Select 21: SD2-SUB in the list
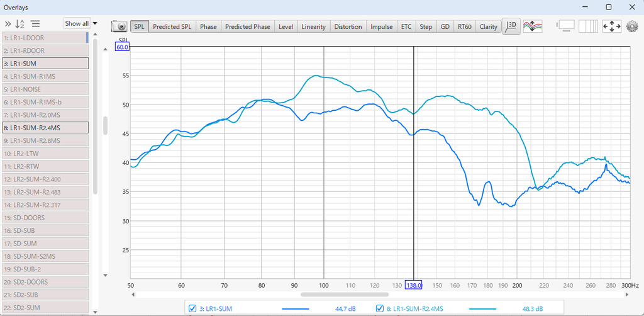Viewport: 644px width, 316px height. tap(45, 295)
